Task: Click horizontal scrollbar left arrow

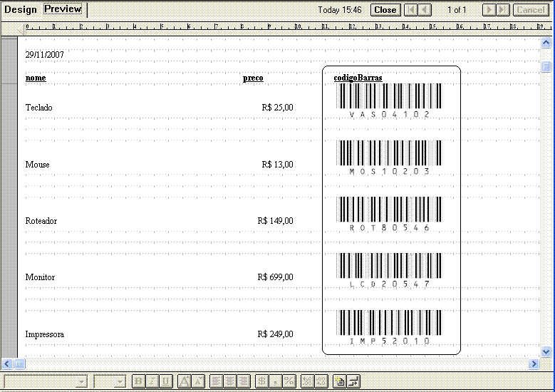Action: coord(7,363)
